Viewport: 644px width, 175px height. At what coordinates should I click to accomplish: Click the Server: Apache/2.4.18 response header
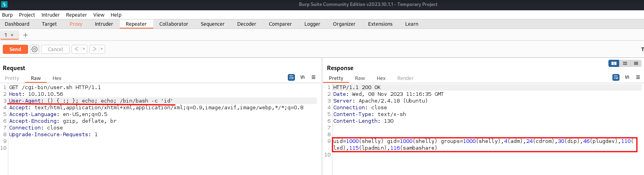click(380, 101)
